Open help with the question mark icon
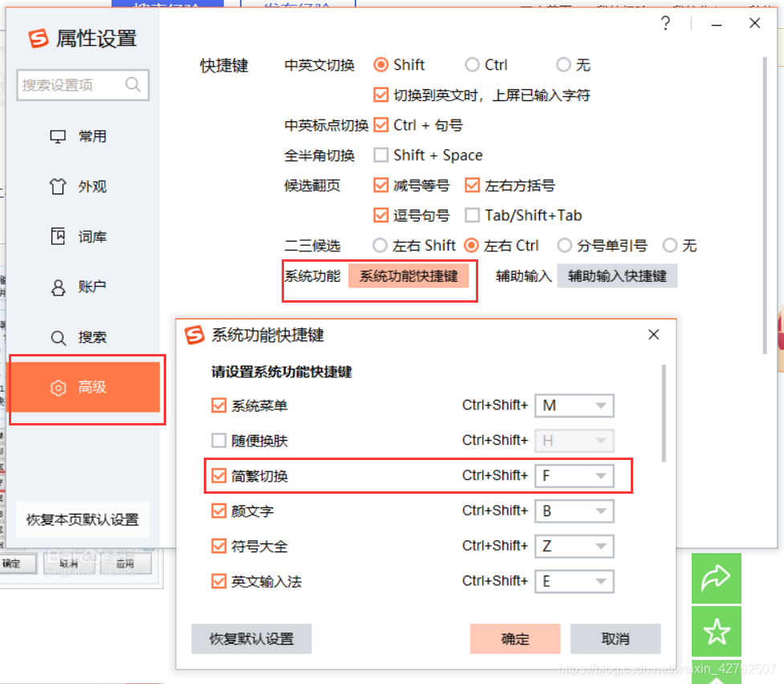784x684 pixels. 665,23
